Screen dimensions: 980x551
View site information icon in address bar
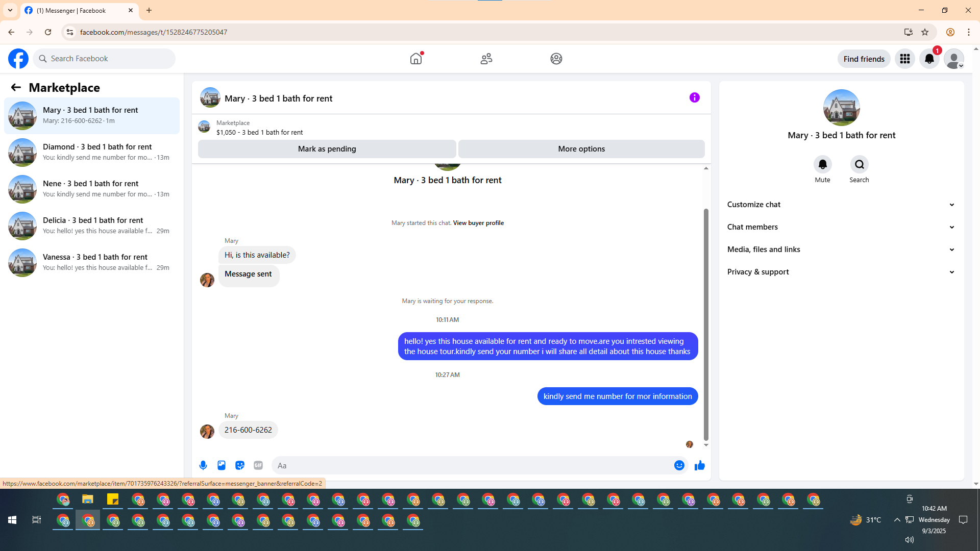(x=70, y=32)
